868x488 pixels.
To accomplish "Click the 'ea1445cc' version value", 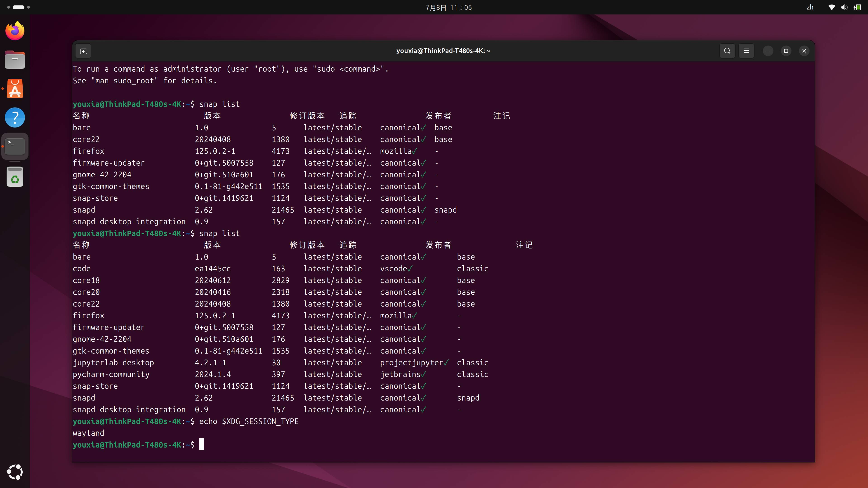I will pos(213,269).
